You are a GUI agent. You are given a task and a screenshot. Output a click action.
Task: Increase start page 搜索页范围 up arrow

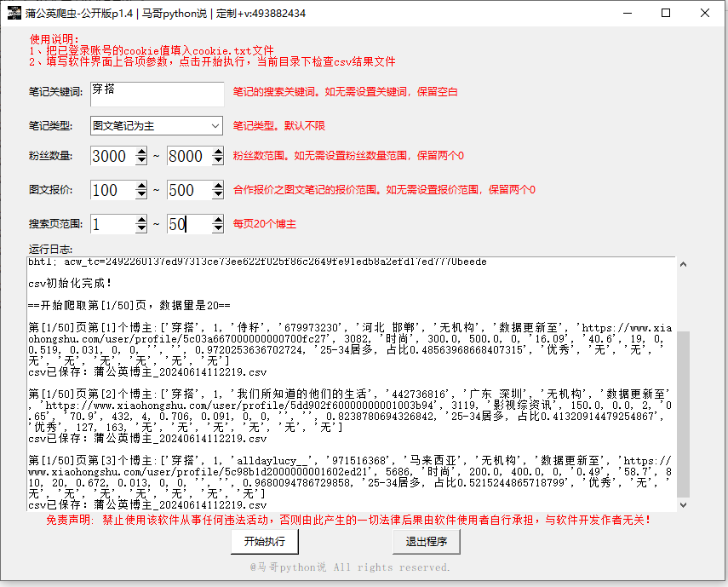[x=141, y=220]
